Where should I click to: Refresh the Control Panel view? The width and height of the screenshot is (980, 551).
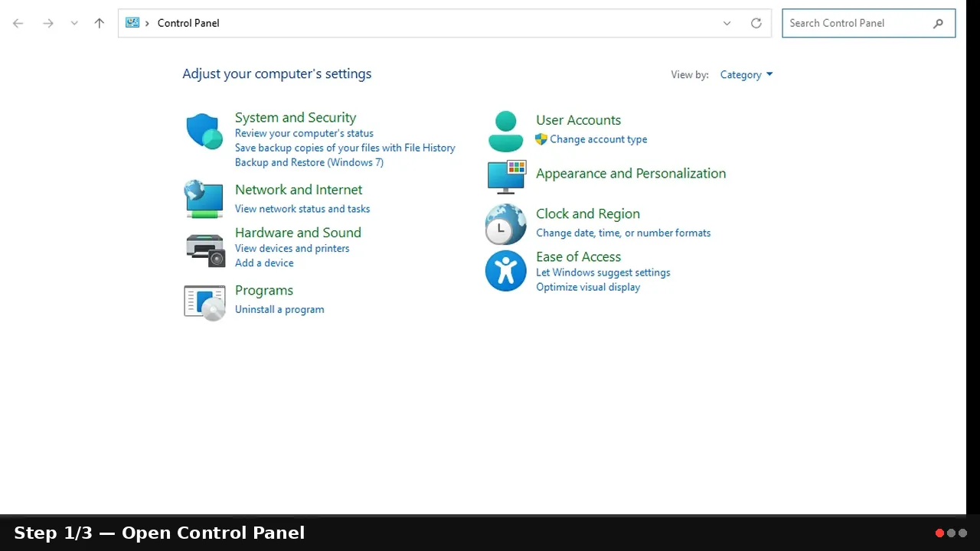(756, 23)
